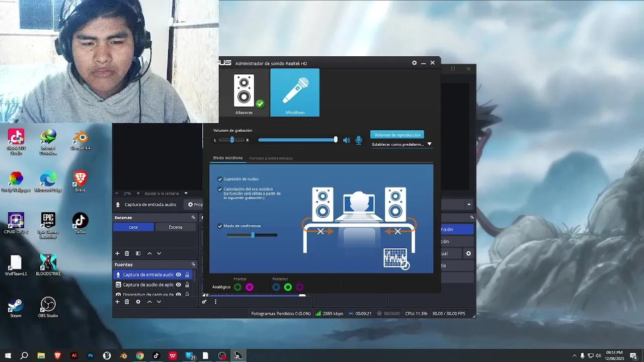Open CPUID CPU-Z desktop shortcut

(16, 224)
